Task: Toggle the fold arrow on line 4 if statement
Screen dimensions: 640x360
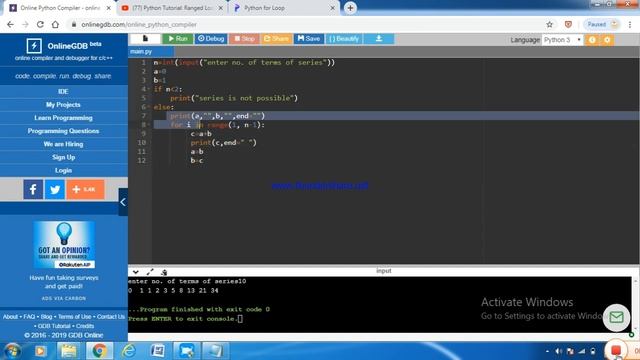Action: pyautogui.click(x=149, y=89)
